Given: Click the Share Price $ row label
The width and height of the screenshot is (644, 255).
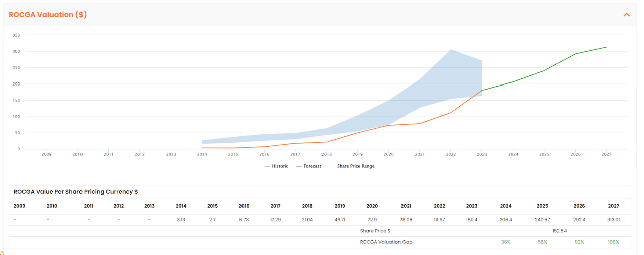Looking at the screenshot, I should click(375, 231).
